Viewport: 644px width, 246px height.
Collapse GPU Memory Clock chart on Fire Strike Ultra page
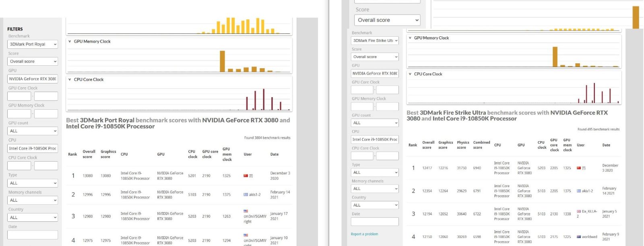pyautogui.click(x=410, y=38)
